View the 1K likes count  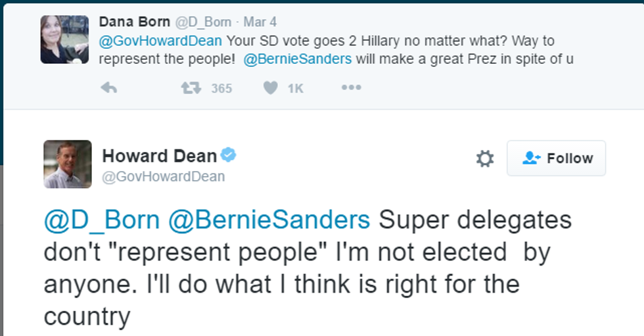pyautogui.click(x=295, y=88)
